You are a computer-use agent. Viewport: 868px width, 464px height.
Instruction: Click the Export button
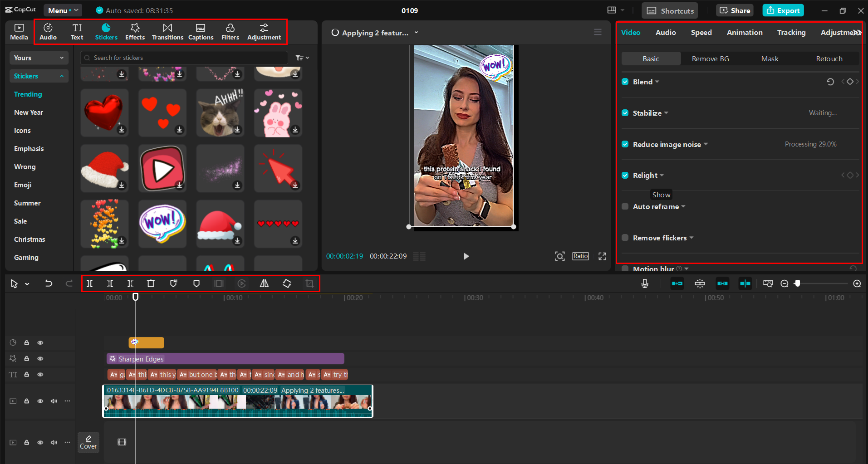pyautogui.click(x=783, y=10)
